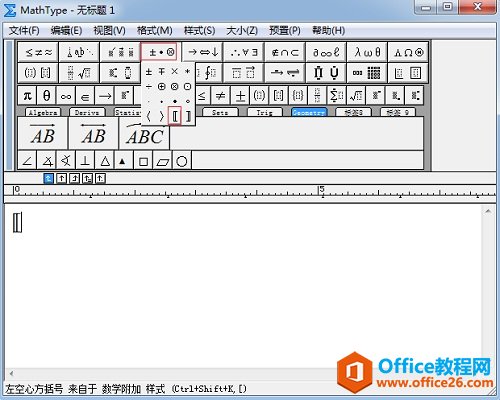Open the subscript and superscript templates palette
This screenshot has width=500, height=400.
pyautogui.click(x=120, y=72)
